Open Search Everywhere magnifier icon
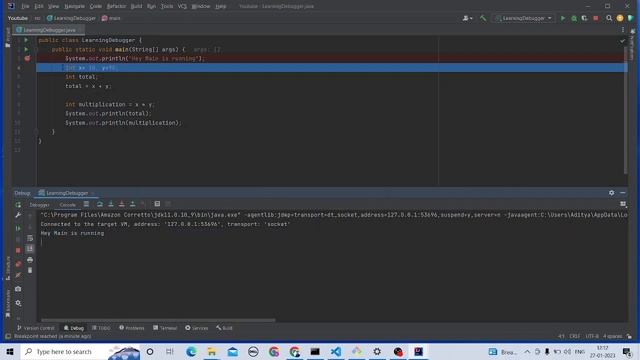This screenshot has height=360, width=640. coord(609,18)
